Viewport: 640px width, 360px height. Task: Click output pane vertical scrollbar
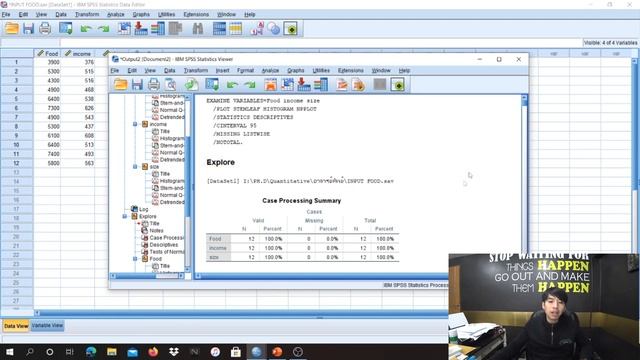pyautogui.click(x=524, y=182)
